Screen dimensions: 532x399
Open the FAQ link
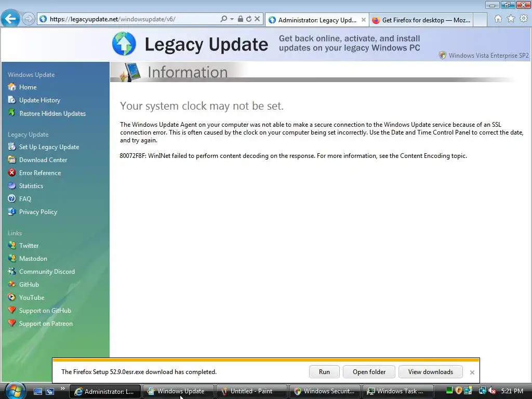point(25,199)
